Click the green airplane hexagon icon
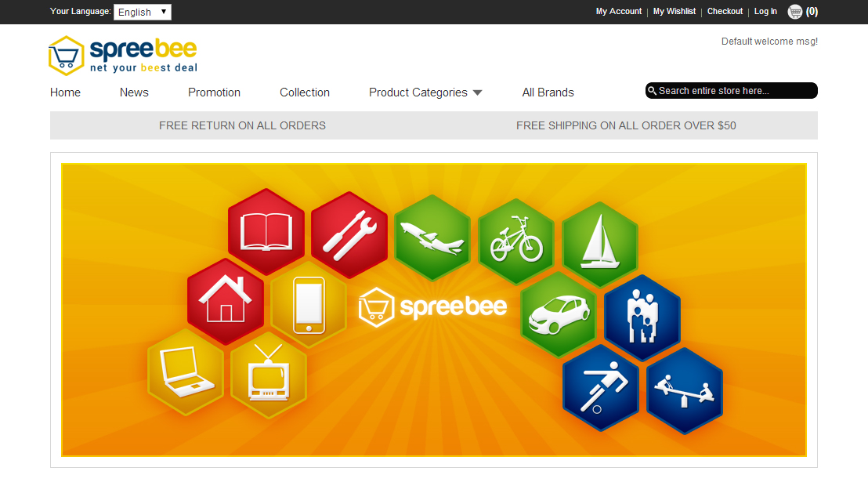The image size is (868, 493). coord(432,237)
